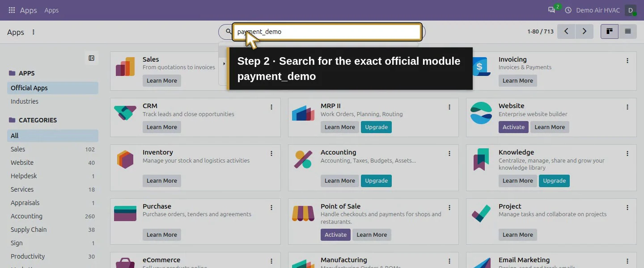
Task: Open the Knowledge card options menu
Action: pos(627,153)
